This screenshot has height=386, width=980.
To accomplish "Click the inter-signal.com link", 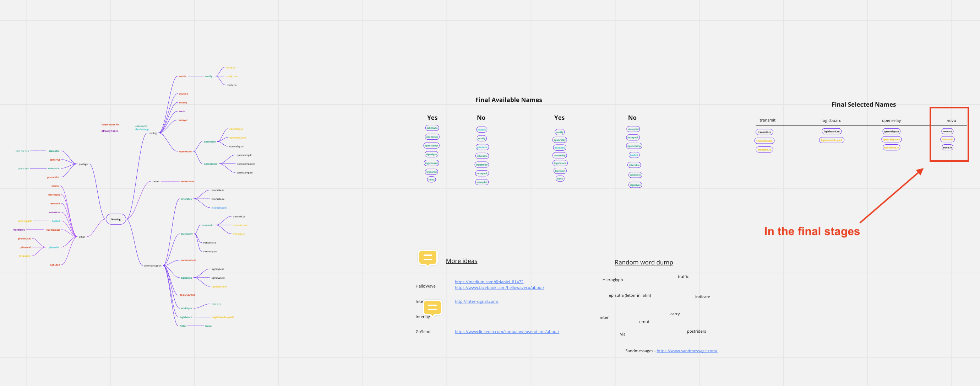I will pyautogui.click(x=476, y=301).
